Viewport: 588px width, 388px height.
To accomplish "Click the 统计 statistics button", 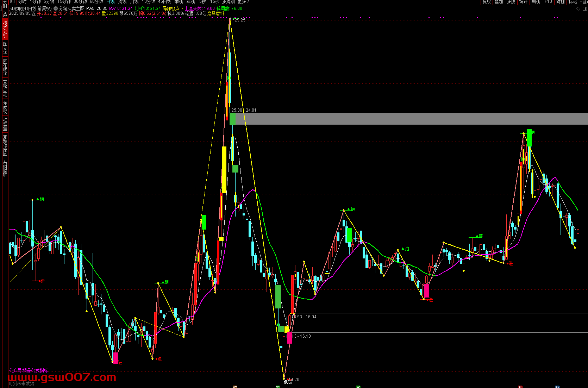I will [523, 2].
